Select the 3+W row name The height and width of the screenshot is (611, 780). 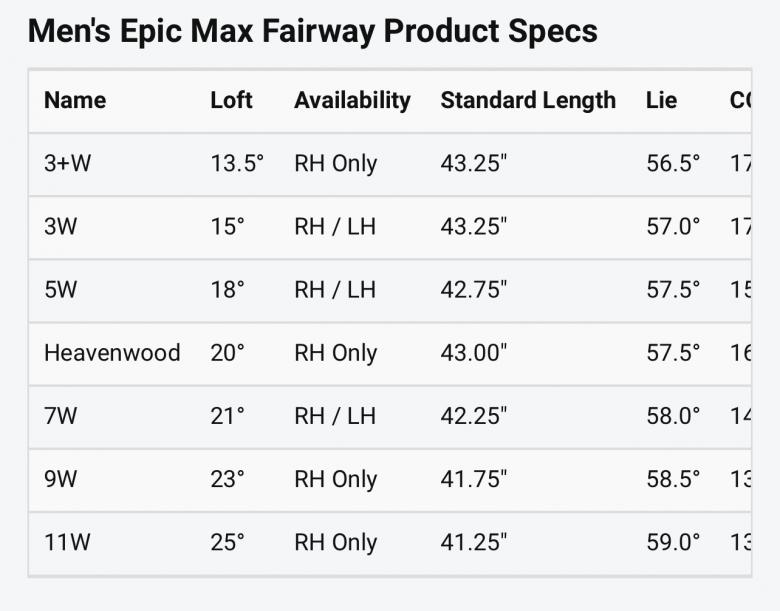point(67,164)
